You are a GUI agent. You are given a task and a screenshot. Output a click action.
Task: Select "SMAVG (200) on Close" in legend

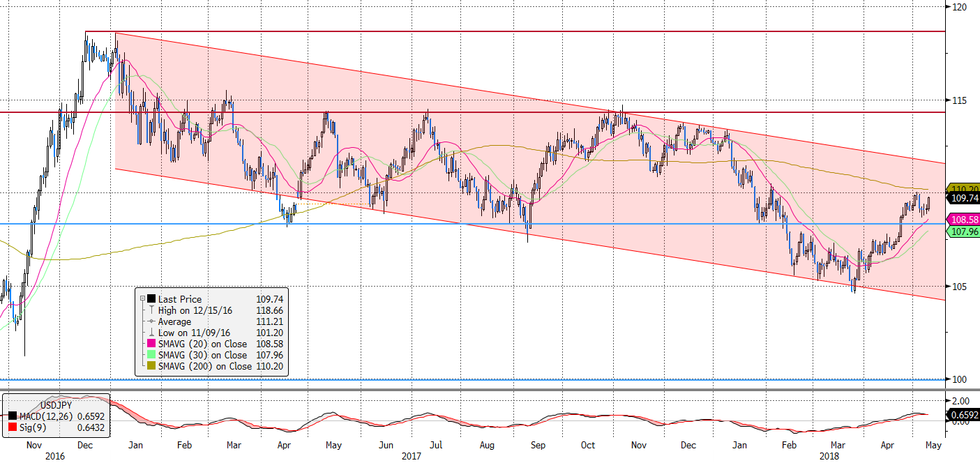205,366
